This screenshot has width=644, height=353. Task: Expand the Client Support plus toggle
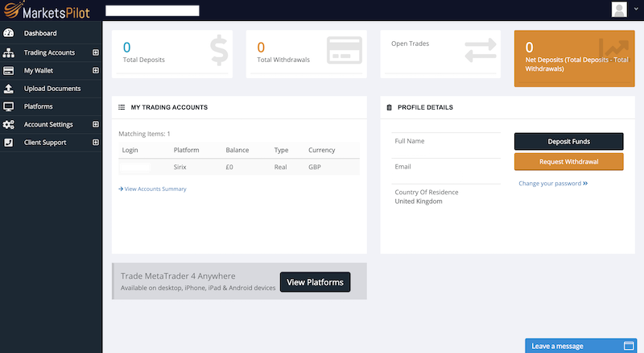pyautogui.click(x=95, y=143)
